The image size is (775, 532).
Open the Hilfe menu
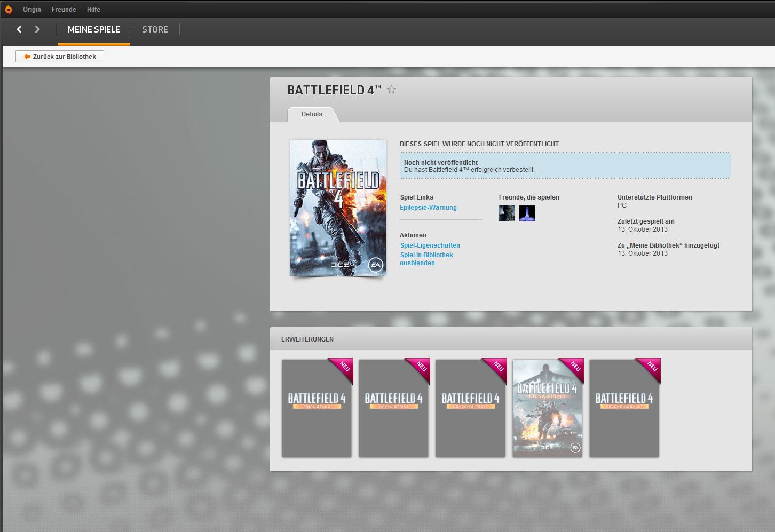coord(93,10)
